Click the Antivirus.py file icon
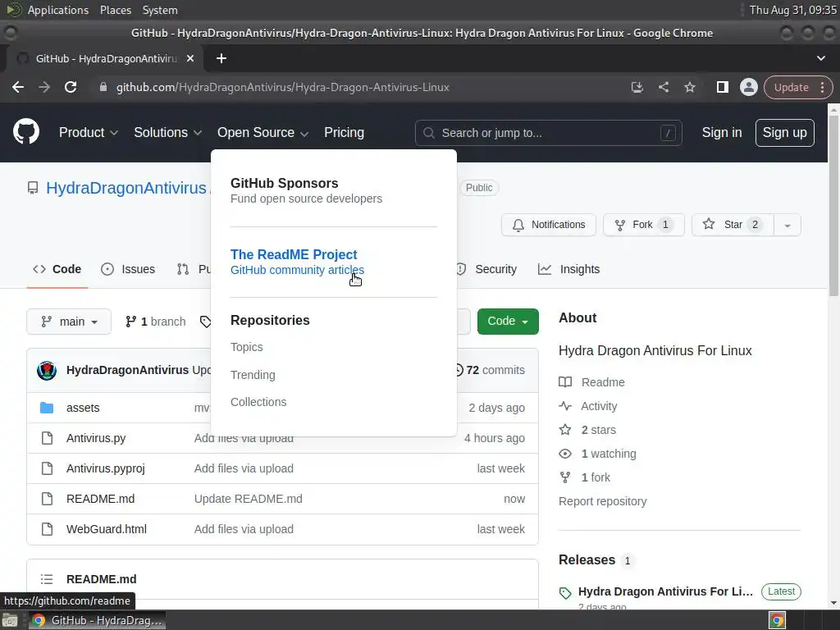 pos(47,438)
